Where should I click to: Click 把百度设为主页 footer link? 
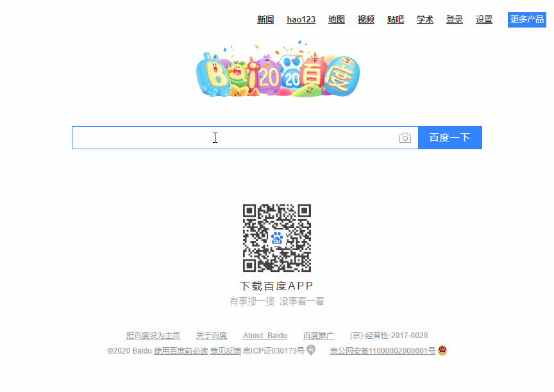click(x=153, y=336)
